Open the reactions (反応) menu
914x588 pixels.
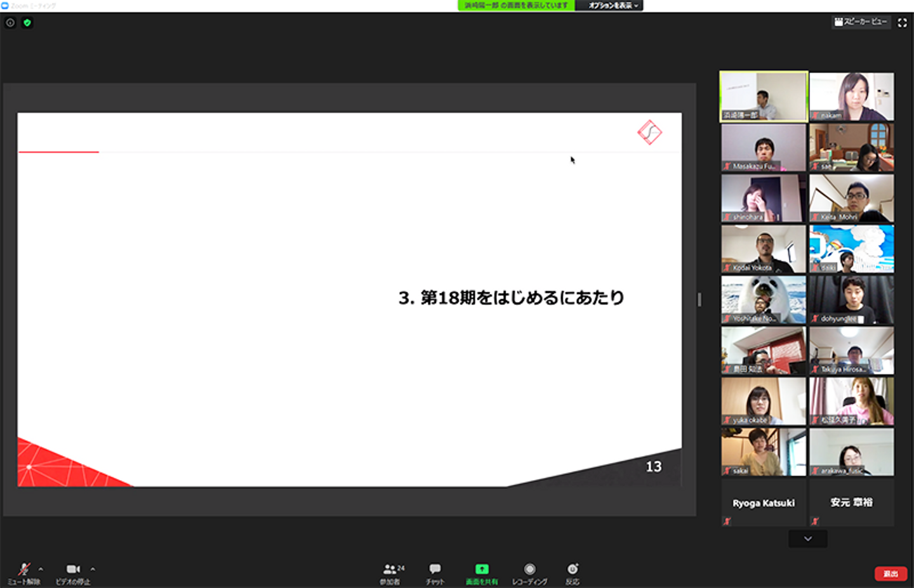click(573, 570)
